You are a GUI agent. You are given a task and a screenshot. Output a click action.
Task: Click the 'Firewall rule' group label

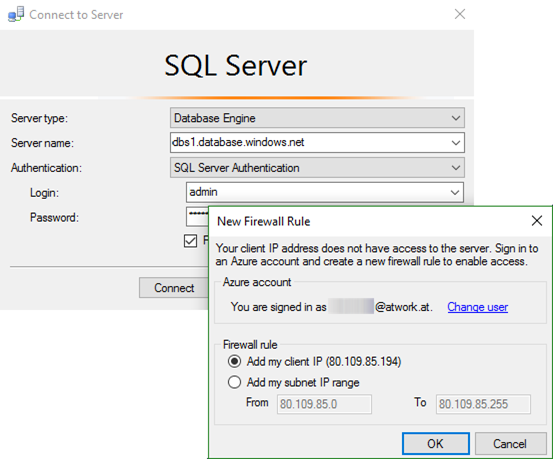pyautogui.click(x=250, y=344)
